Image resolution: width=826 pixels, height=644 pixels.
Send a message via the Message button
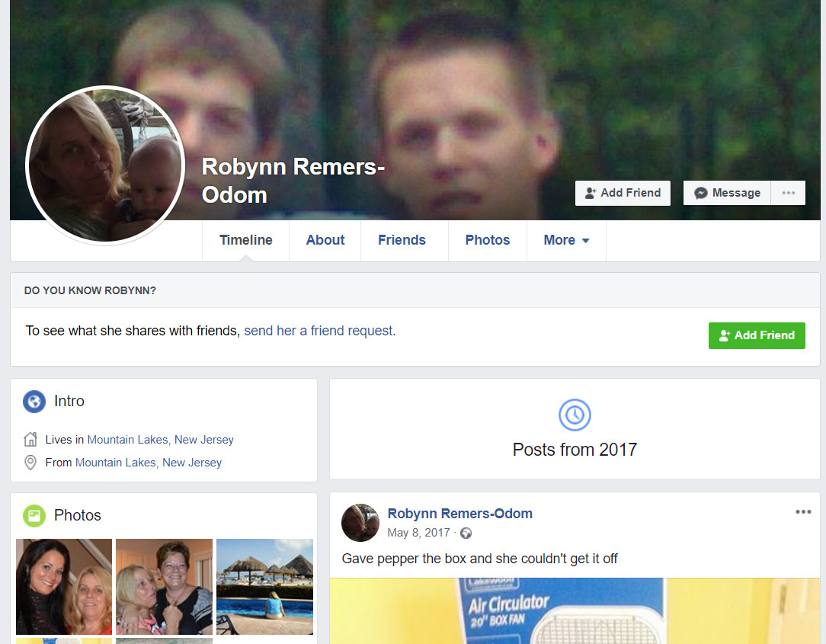727,193
